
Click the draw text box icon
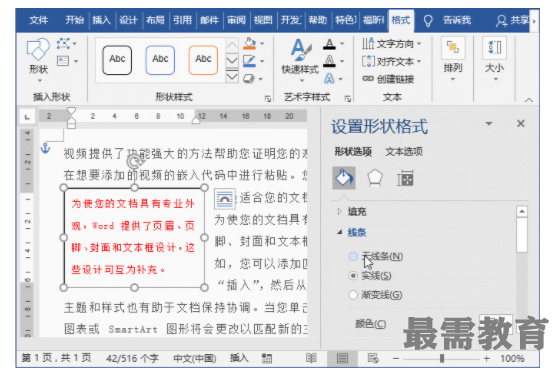pos(63,61)
